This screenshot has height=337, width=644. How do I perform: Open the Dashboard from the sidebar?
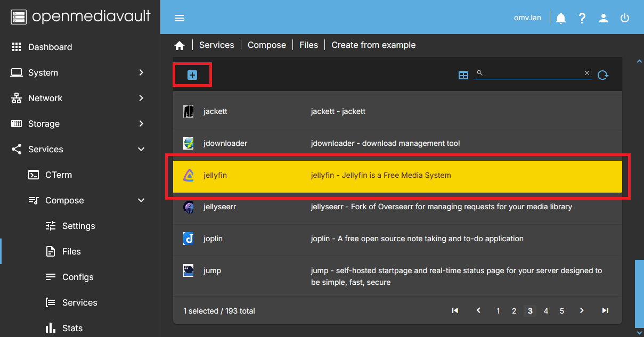[50, 47]
